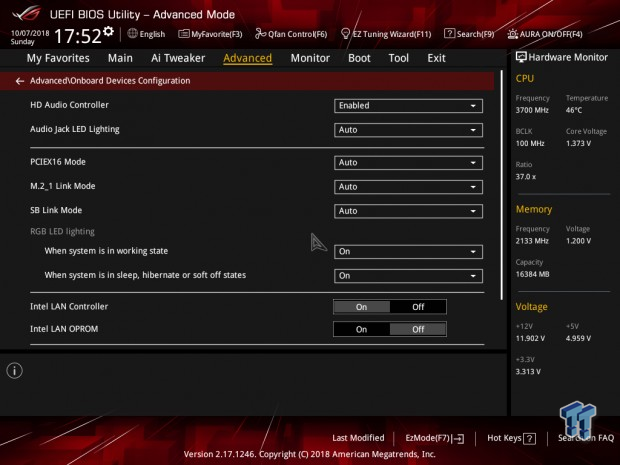Open the sleep/hibernate RGB lighting dropdown
This screenshot has height=465, width=620.
408,276
